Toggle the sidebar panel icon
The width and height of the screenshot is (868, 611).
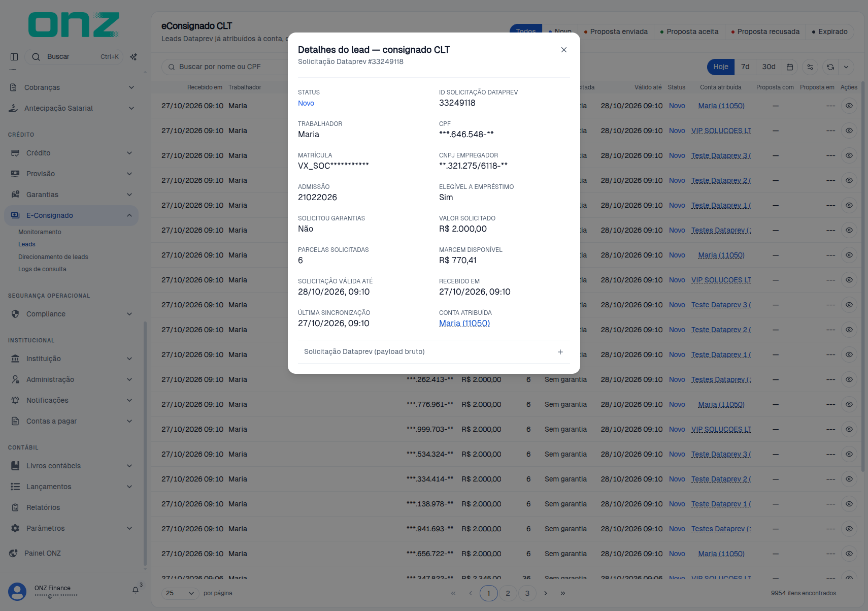click(14, 57)
